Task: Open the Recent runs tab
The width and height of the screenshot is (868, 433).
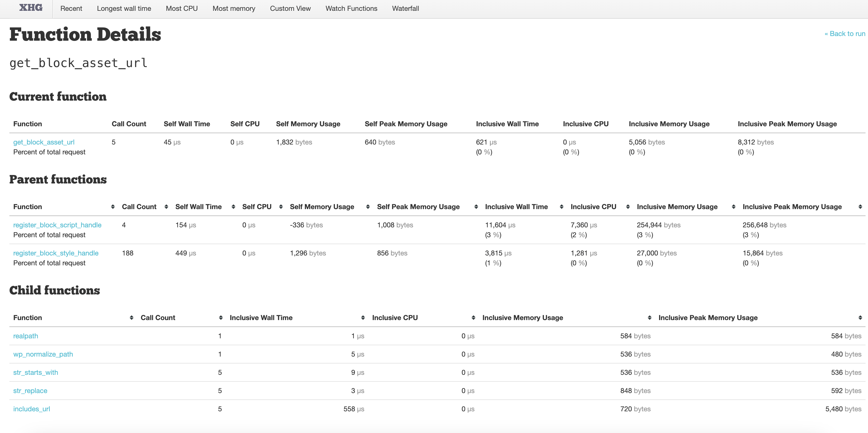Action: tap(71, 8)
